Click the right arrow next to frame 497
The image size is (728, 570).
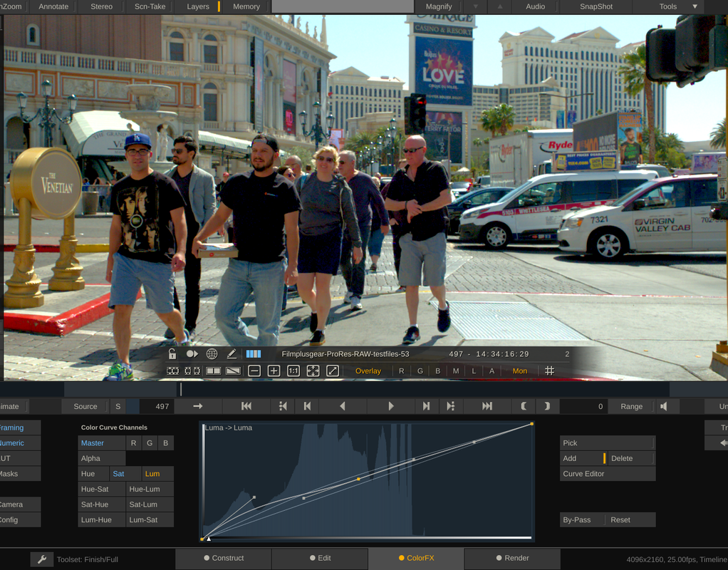point(198,406)
